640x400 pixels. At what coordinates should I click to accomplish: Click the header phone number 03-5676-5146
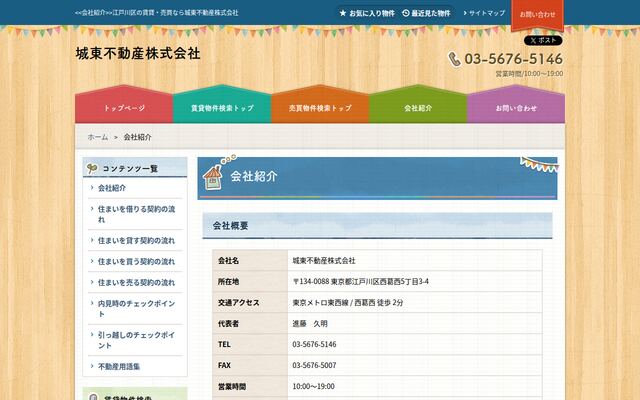point(513,59)
